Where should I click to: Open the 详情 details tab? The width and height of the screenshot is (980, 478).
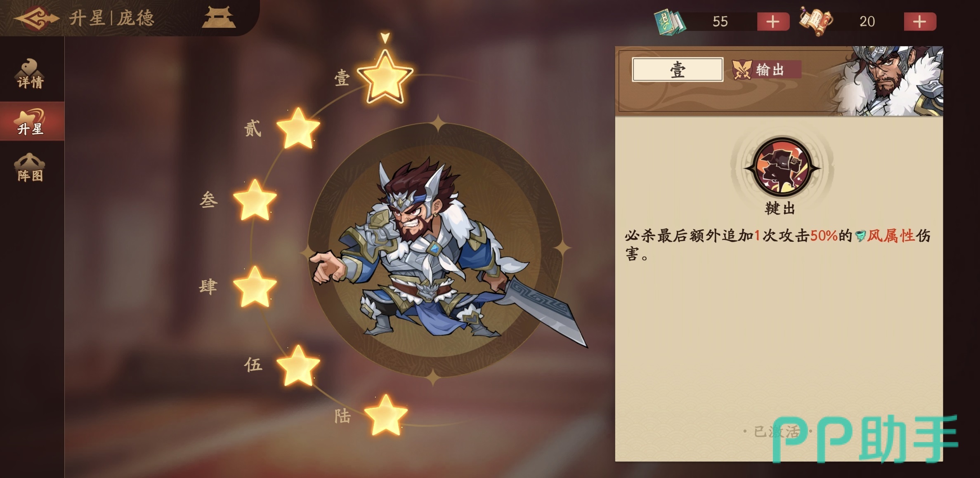coord(31,74)
